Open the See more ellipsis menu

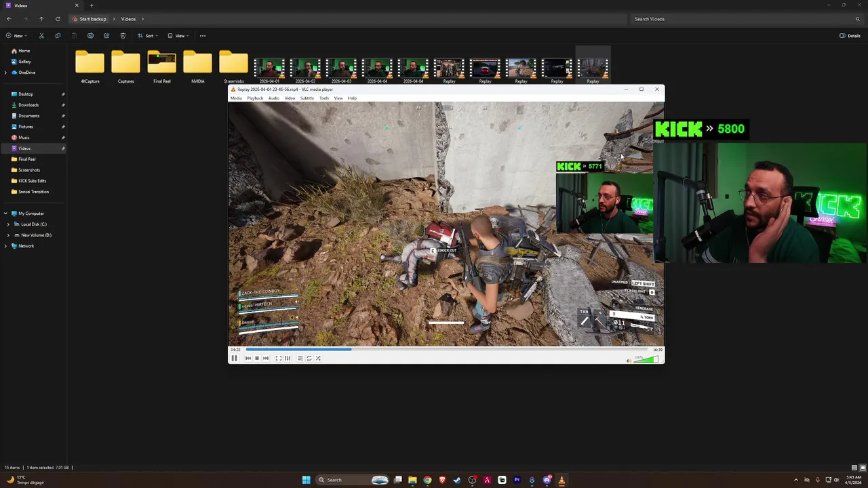[202, 36]
